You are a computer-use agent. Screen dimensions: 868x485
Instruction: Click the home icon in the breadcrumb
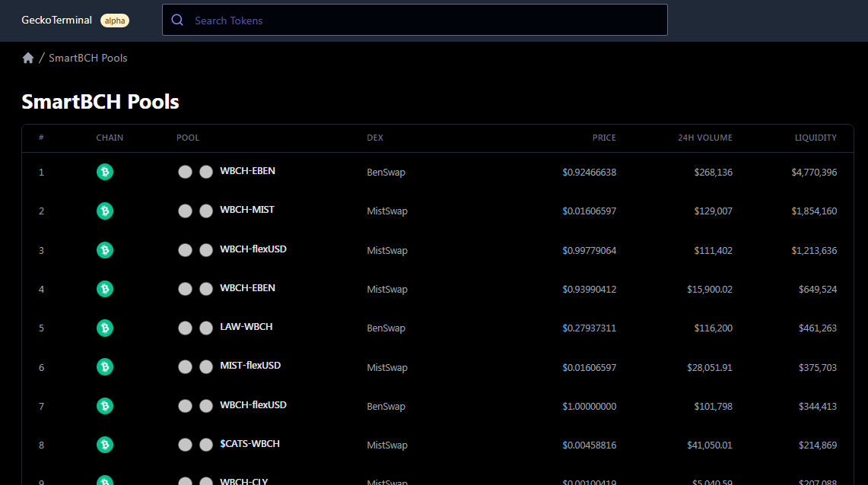(27, 58)
